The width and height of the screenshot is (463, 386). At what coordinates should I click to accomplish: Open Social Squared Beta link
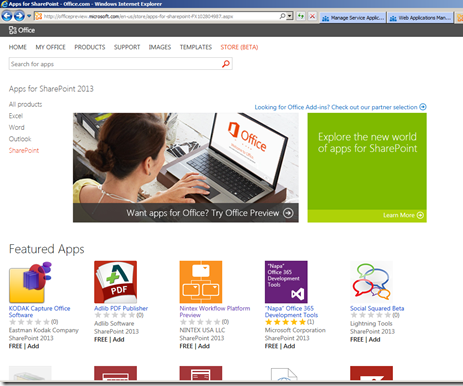pyautogui.click(x=377, y=308)
